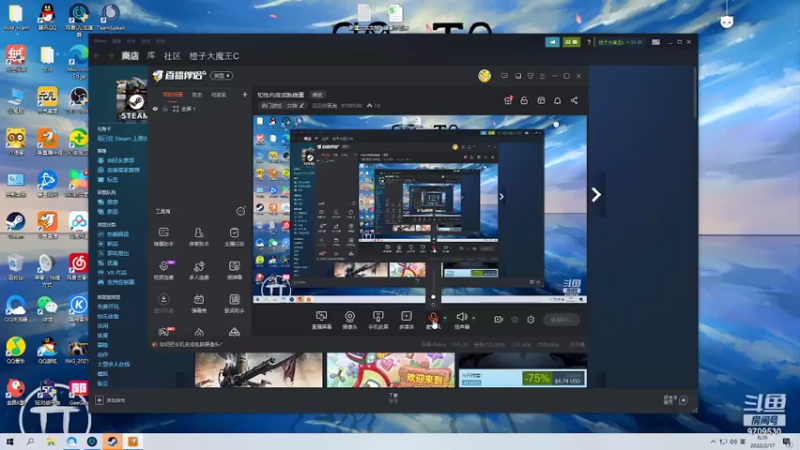This screenshot has height=450, width=800.
Task: Advance preview with large right chevron
Action: pyautogui.click(x=596, y=194)
